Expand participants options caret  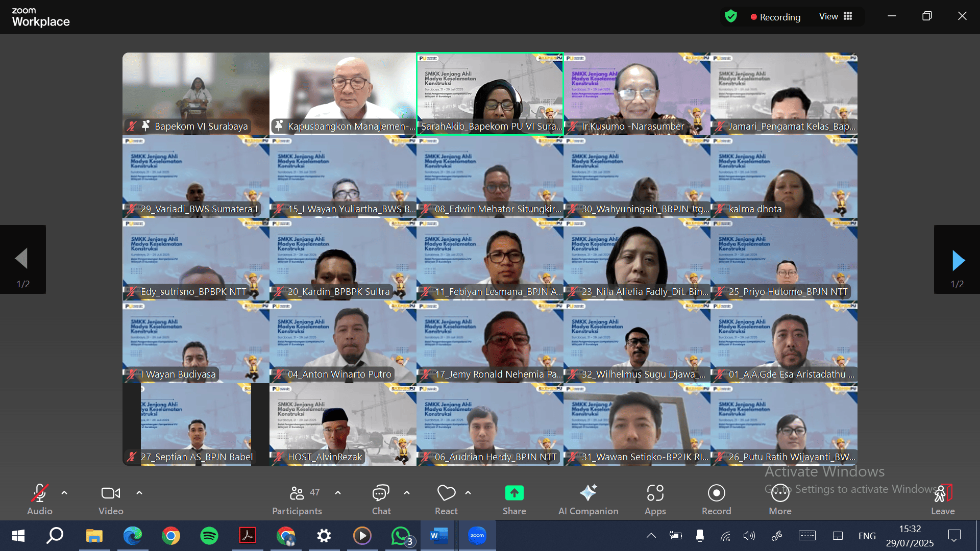click(x=338, y=493)
